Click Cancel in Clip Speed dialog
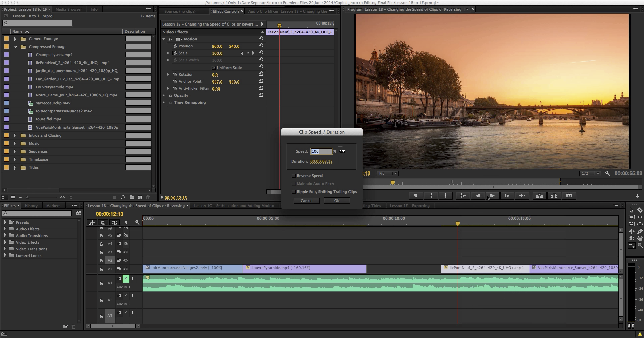The image size is (644, 338). click(306, 201)
